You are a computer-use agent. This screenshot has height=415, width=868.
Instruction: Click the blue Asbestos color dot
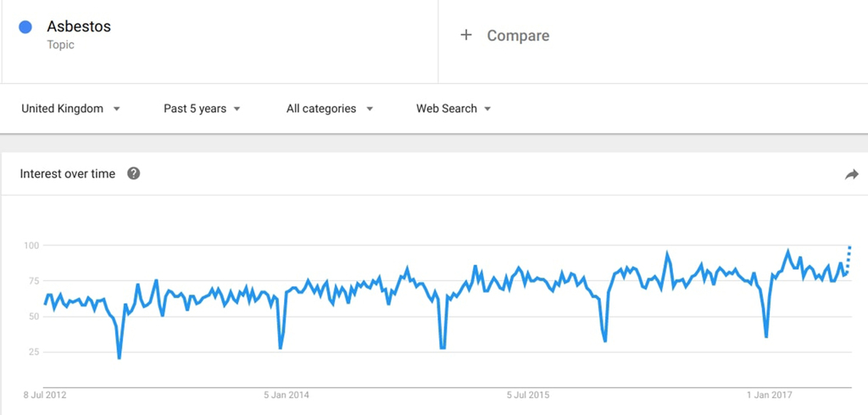point(25,26)
